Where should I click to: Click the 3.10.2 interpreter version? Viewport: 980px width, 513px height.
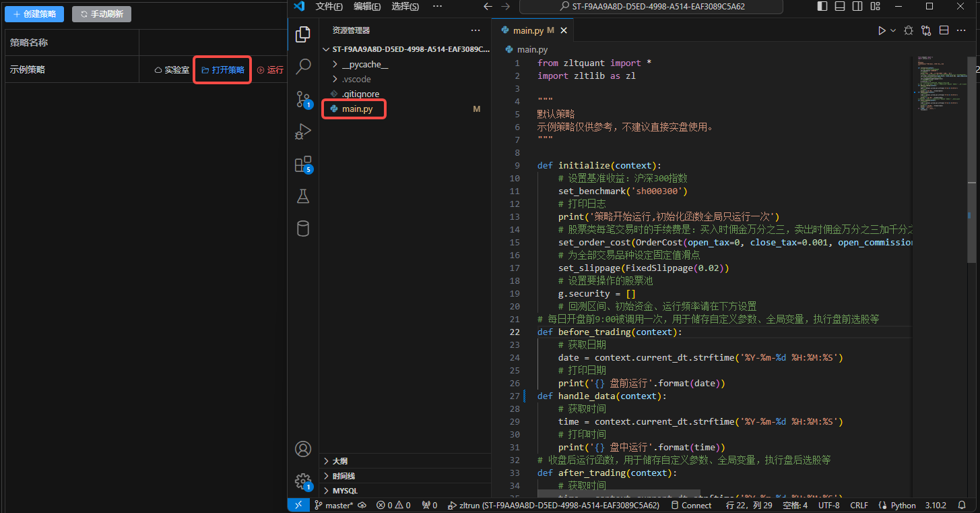point(936,505)
